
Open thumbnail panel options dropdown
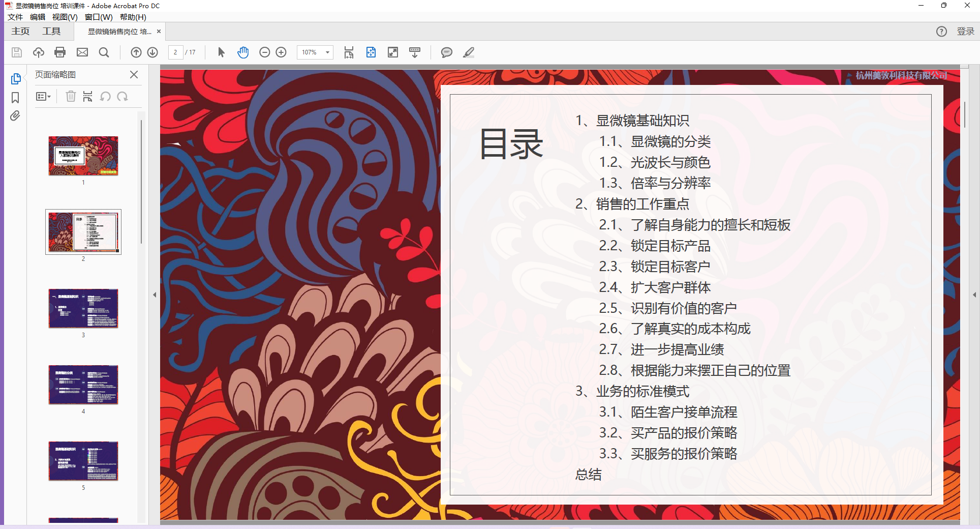pos(44,97)
